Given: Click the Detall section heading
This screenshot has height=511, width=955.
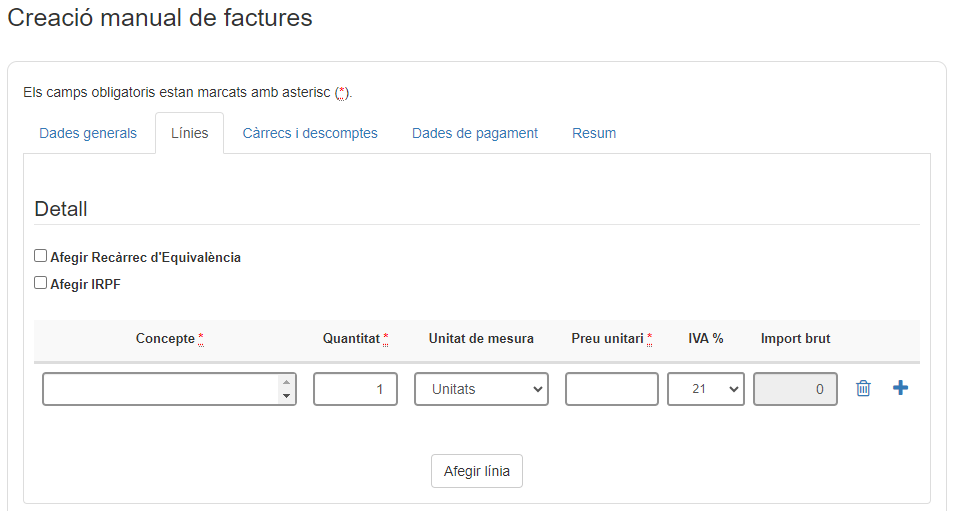Looking at the screenshot, I should pos(61,209).
